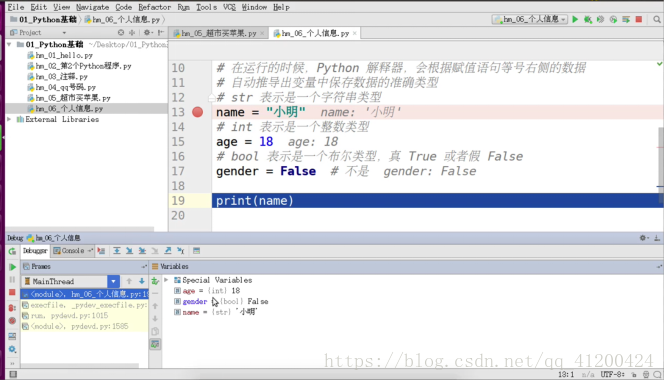Open File menu
Viewport: 665px width, 381px height.
coord(16,7)
